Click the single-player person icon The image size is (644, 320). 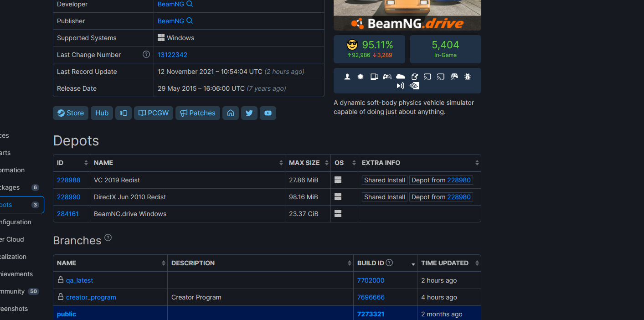[x=347, y=77]
